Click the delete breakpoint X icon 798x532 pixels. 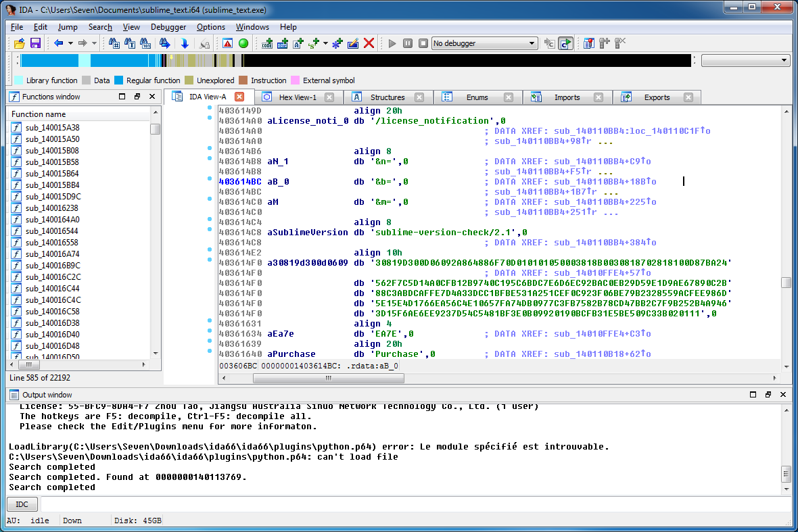click(x=620, y=43)
